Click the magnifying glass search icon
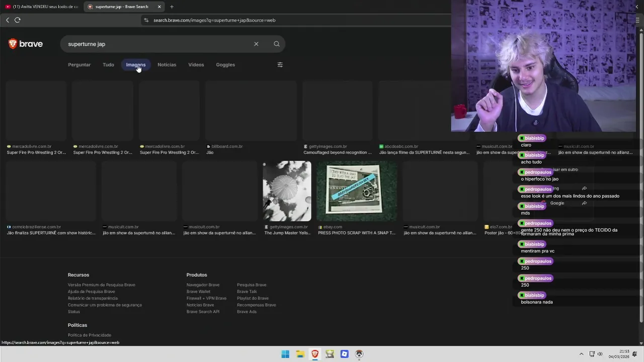Viewport: 644px width, 362px height. 277,44
